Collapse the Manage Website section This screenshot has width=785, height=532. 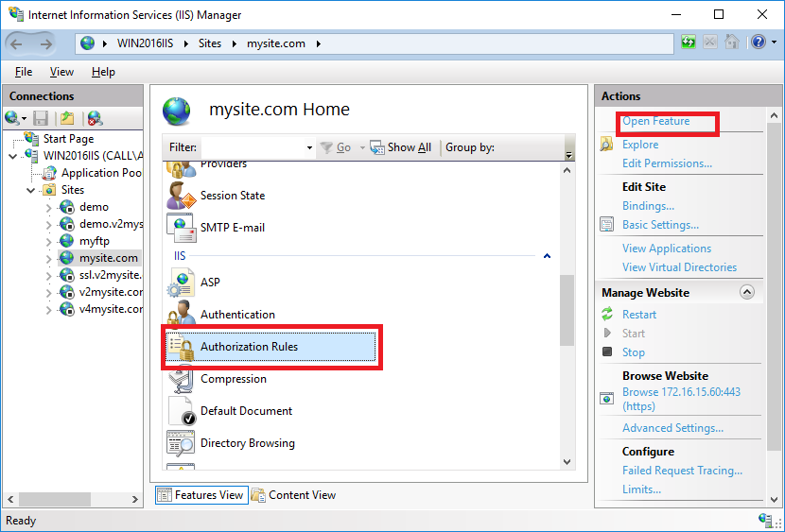(747, 292)
